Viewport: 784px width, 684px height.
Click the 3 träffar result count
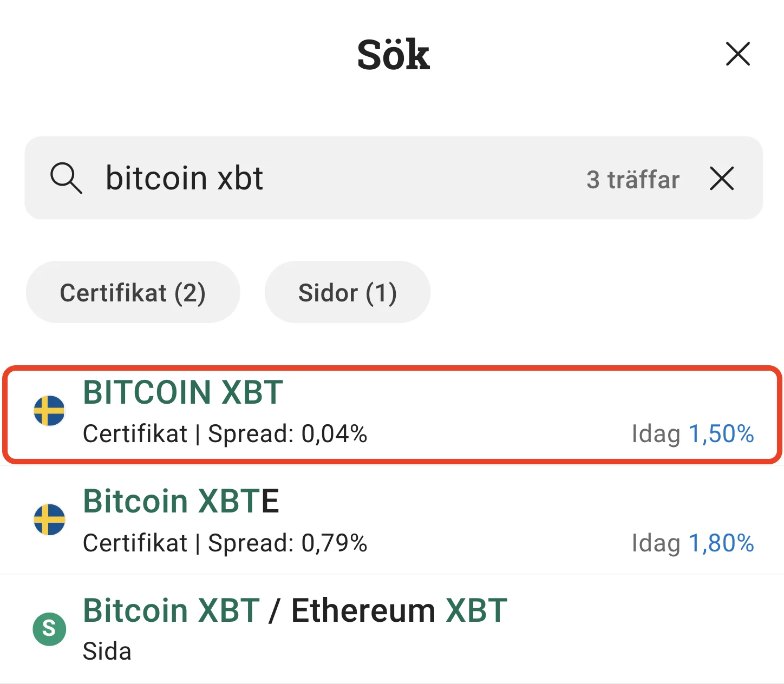(x=632, y=180)
